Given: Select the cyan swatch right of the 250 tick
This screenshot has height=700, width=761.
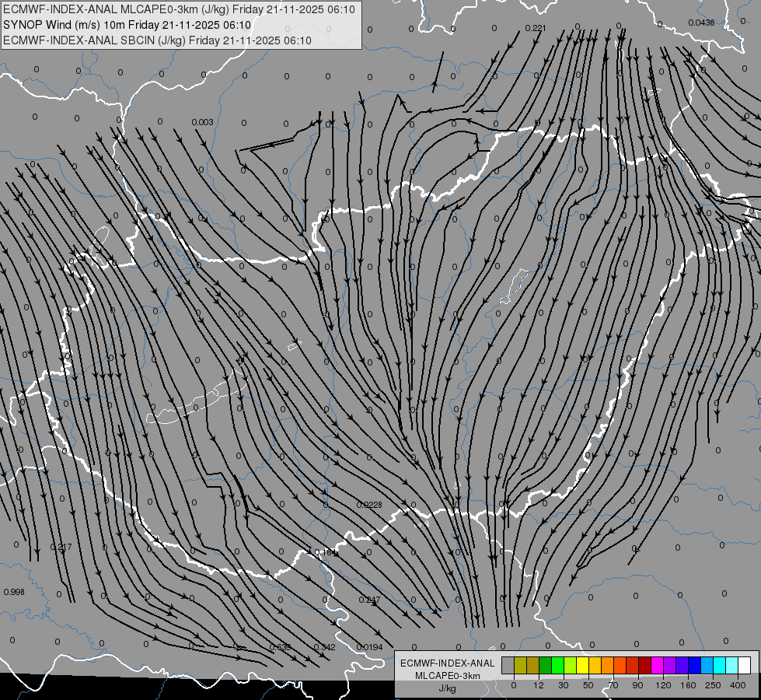Looking at the screenshot, I should (721, 665).
